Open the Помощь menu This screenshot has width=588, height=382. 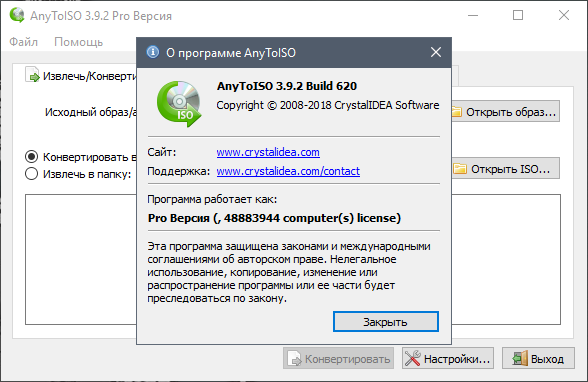(78, 42)
